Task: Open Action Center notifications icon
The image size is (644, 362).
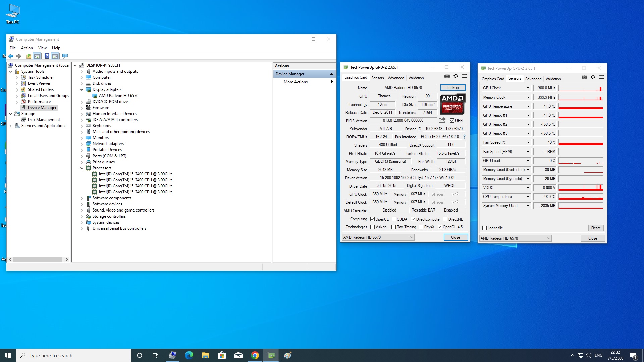Action: [634, 355]
